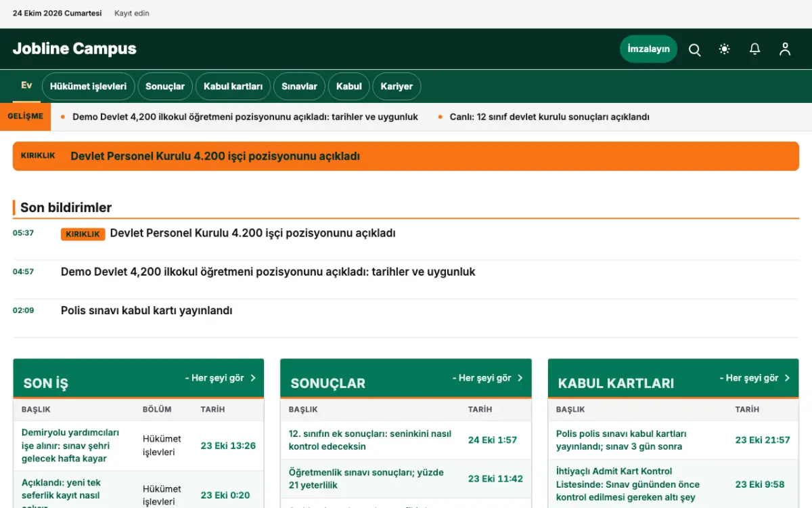Open Polis sınavı kabul kartı yayınlandı
The image size is (812, 508).
(x=146, y=310)
